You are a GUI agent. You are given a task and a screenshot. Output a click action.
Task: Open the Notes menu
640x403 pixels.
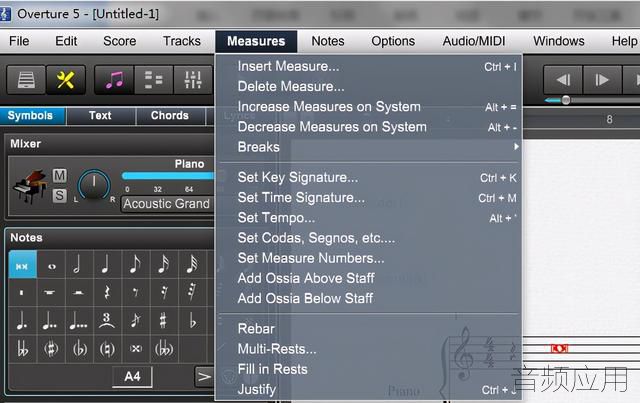click(x=328, y=41)
